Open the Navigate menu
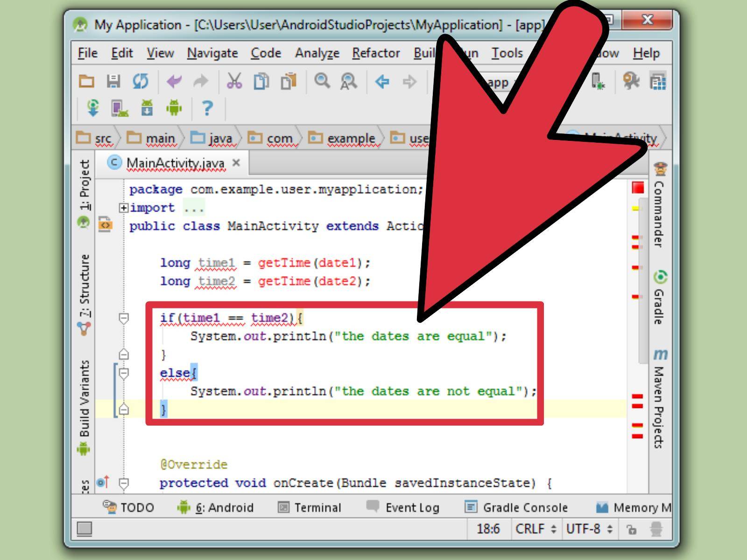Viewport: 747px width, 560px height. pos(212,53)
